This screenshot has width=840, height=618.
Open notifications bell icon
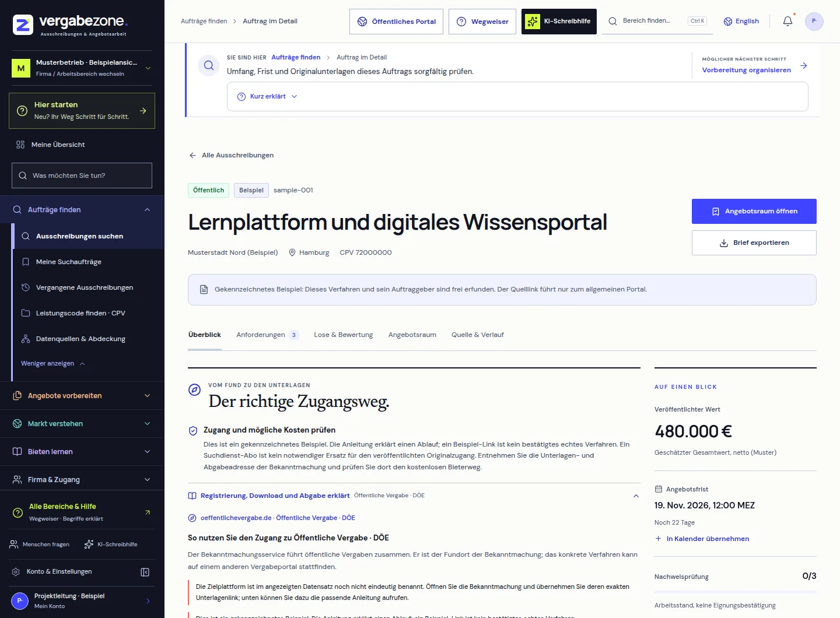pos(787,21)
